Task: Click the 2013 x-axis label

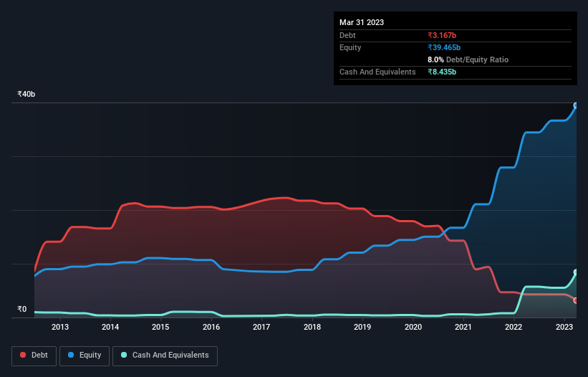Action: [60, 327]
